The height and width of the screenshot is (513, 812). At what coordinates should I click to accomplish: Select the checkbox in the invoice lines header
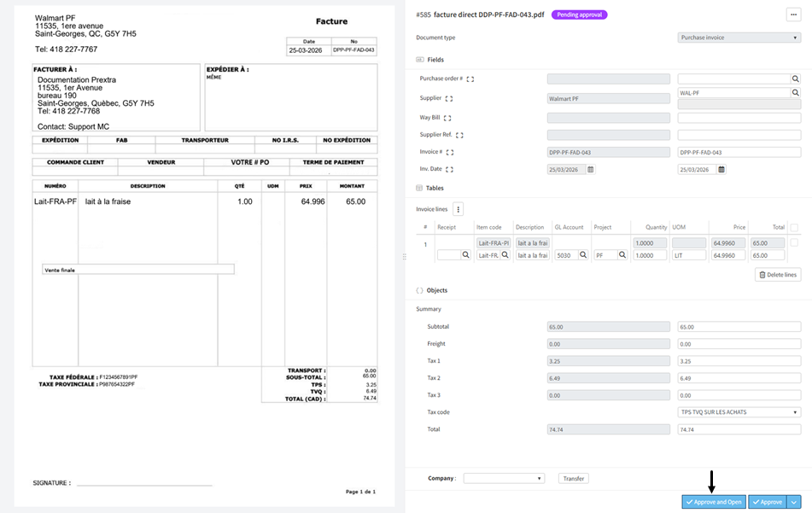[x=794, y=225]
